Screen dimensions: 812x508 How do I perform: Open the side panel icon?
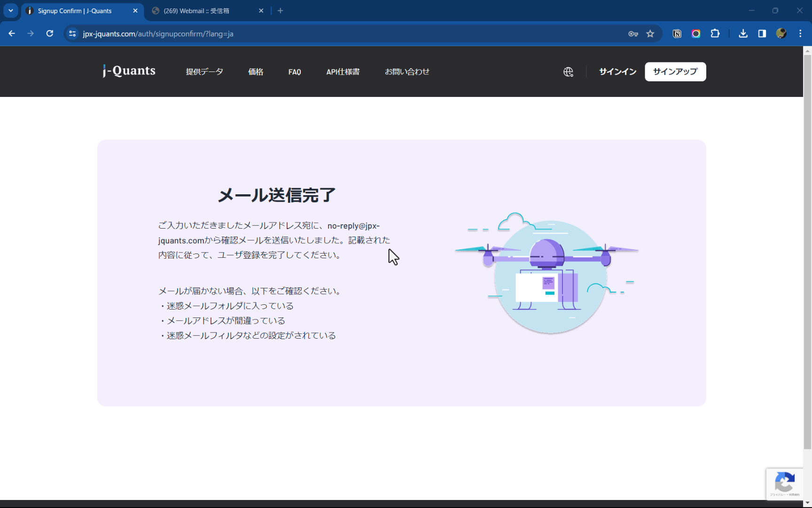pos(762,33)
